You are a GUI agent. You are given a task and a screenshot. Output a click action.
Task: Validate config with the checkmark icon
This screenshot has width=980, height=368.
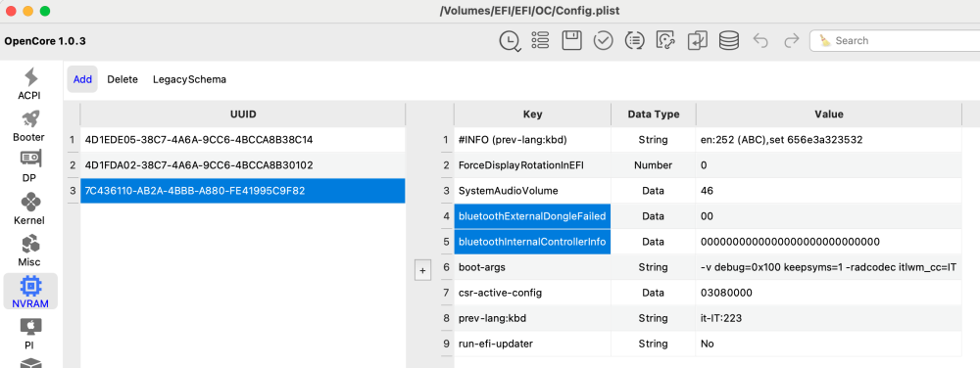point(603,41)
